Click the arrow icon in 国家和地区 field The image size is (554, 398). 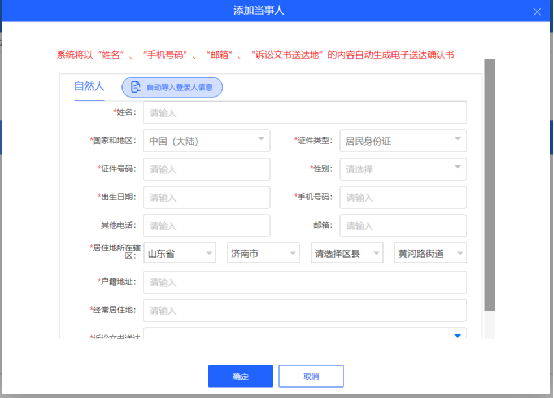point(261,139)
